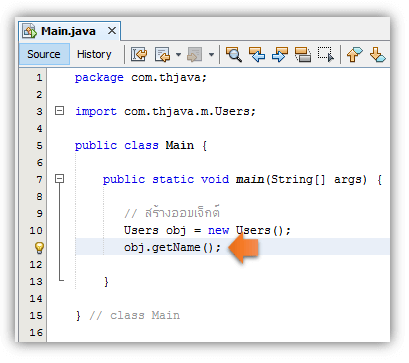409x363 pixels.
Task: Click the '// class Main' comment
Action: click(x=135, y=316)
